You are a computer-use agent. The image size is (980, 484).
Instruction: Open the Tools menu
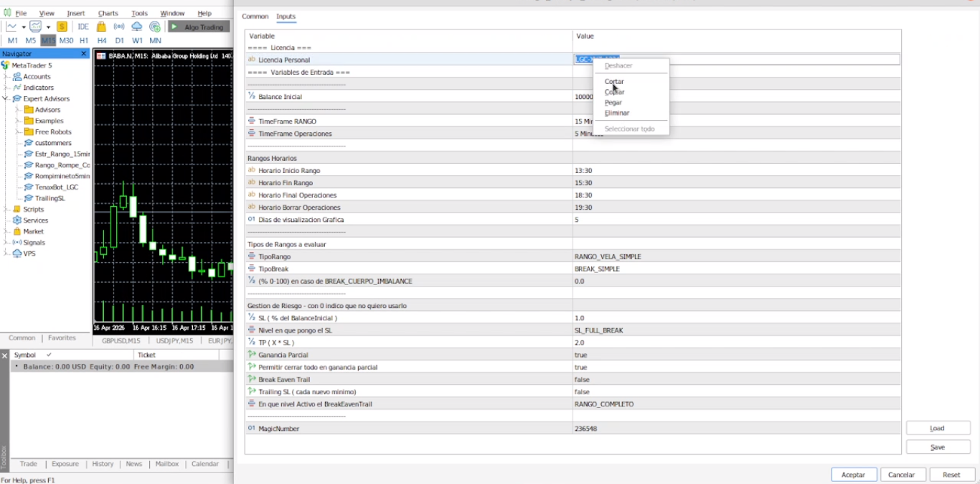[139, 13]
